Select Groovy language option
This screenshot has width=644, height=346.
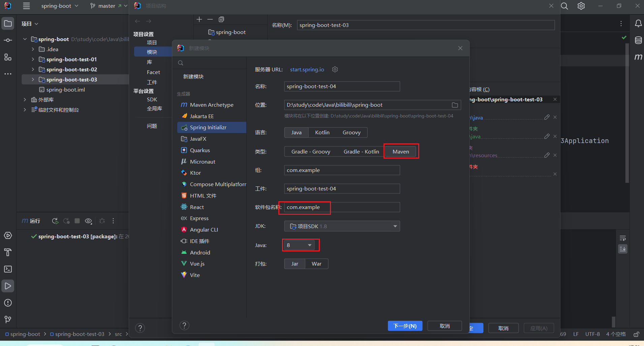tap(351, 133)
